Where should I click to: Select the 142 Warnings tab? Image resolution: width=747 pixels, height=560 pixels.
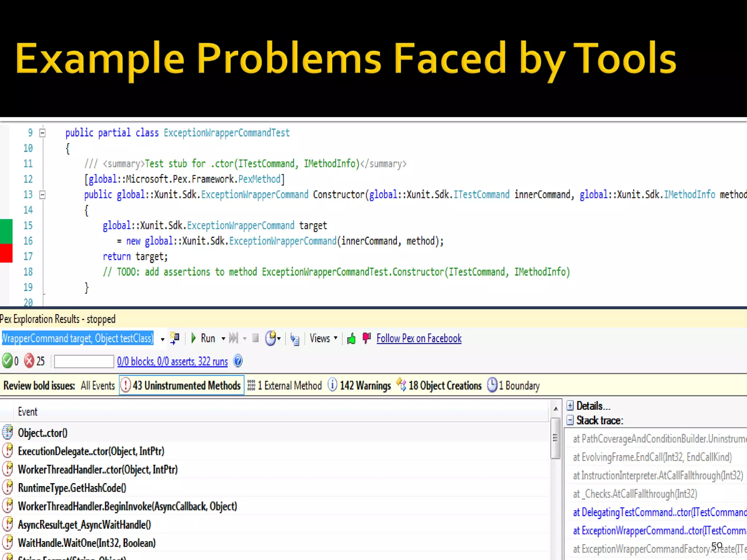click(360, 386)
